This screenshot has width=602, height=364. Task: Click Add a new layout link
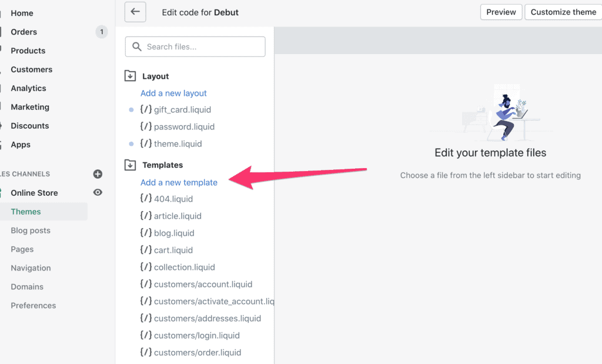[x=173, y=93]
